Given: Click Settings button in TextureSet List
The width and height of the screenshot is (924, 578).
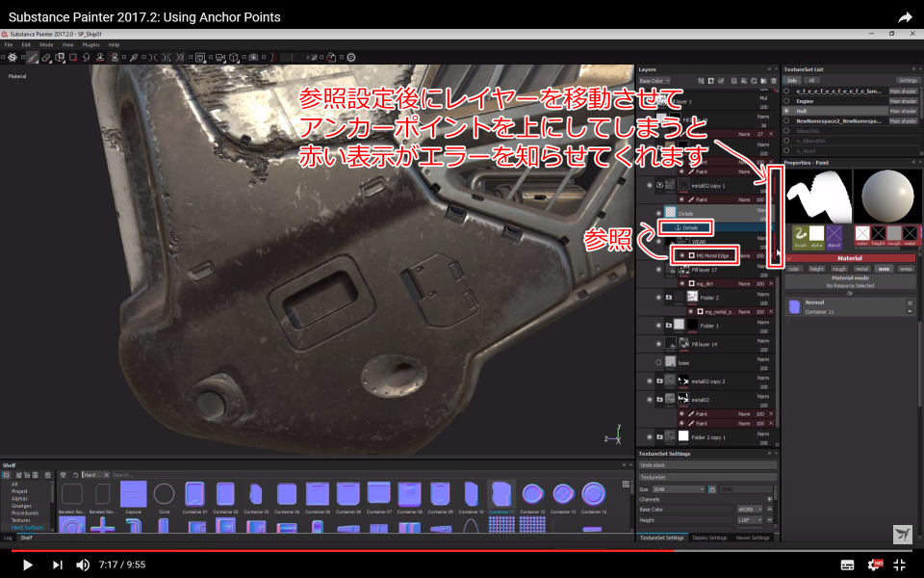Looking at the screenshot, I should point(908,80).
